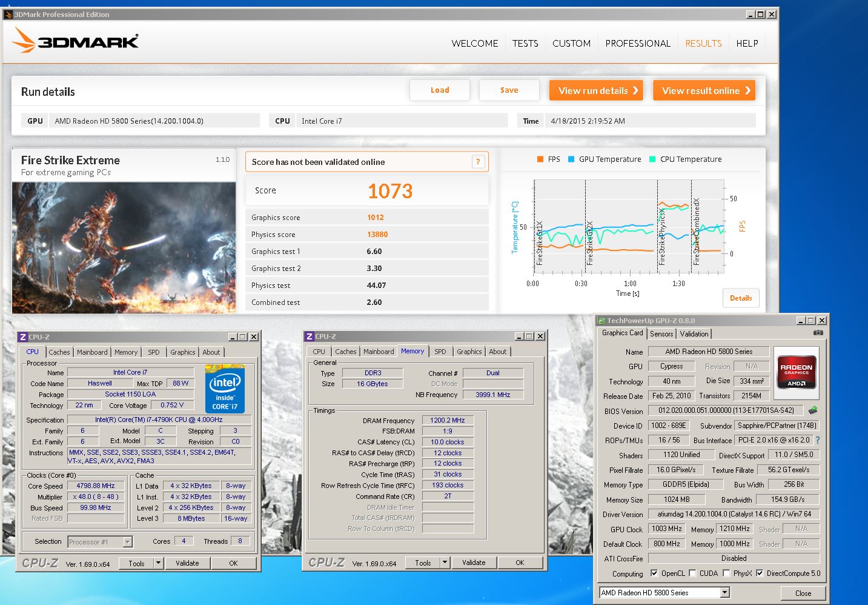Click the Close button in GPU-Z
Screen dimensions: 868x605
click(803, 593)
